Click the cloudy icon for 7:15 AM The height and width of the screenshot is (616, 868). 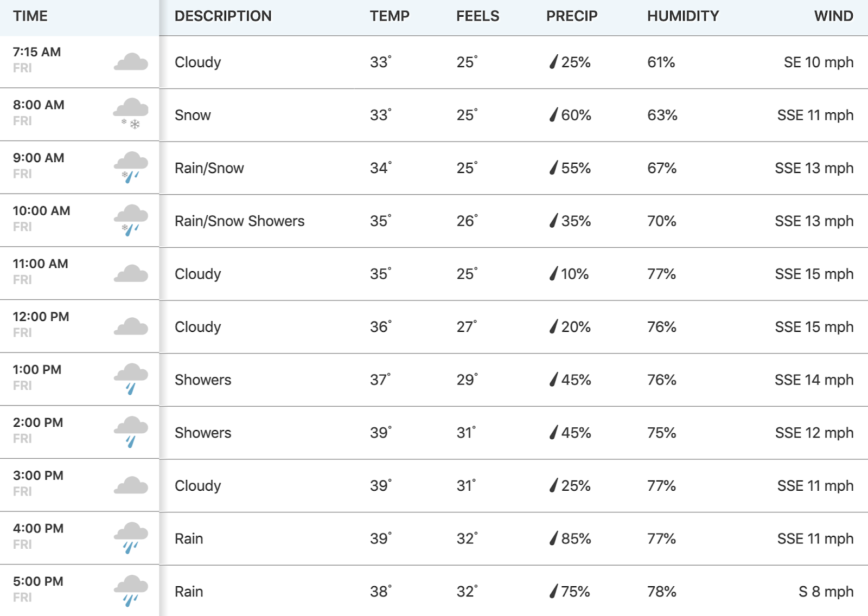pyautogui.click(x=131, y=62)
